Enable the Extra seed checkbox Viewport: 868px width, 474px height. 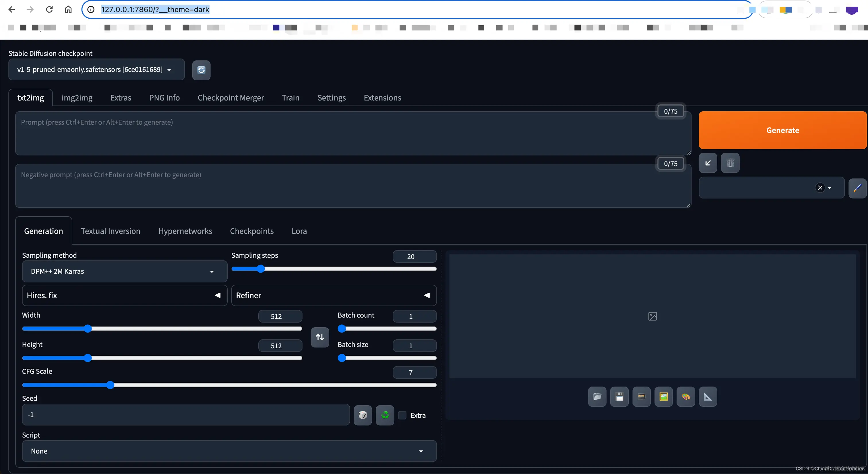point(402,415)
